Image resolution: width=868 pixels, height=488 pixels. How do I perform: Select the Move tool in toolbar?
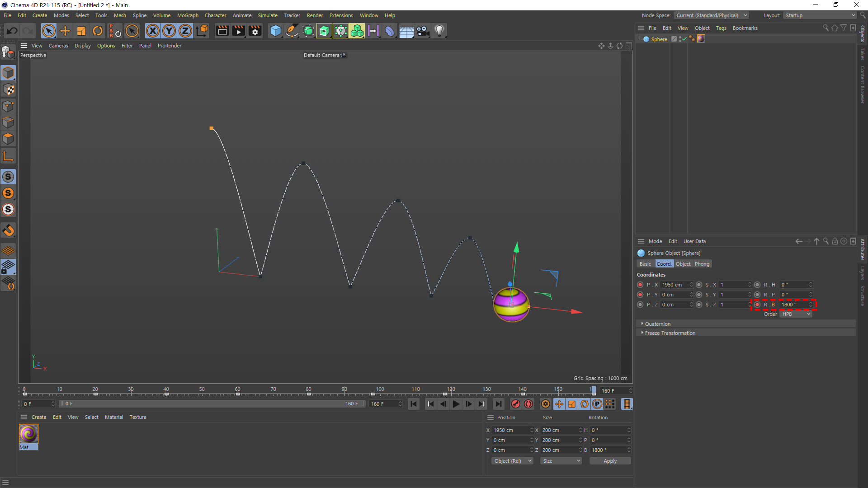coord(65,31)
